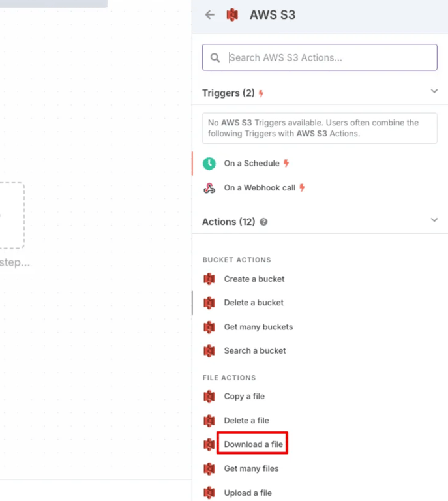The image size is (448, 501).
Task: Click the AWS S3 logo in header
Action: point(232,15)
